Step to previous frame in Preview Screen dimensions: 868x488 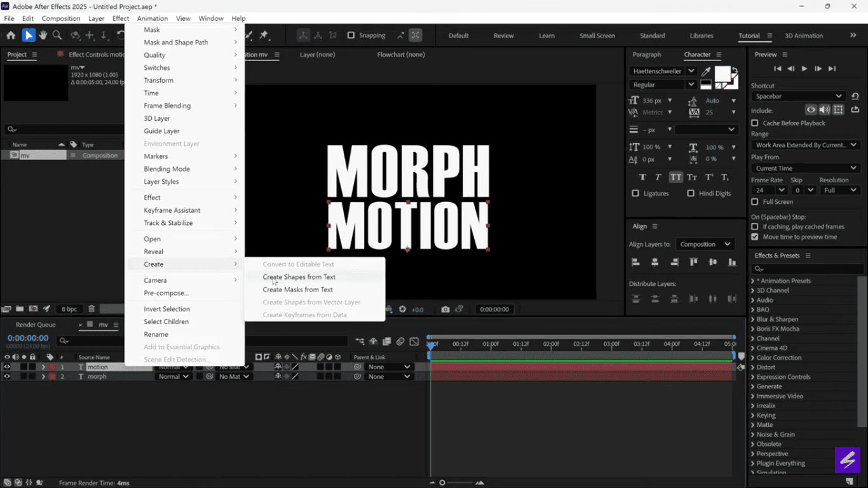click(x=790, y=69)
